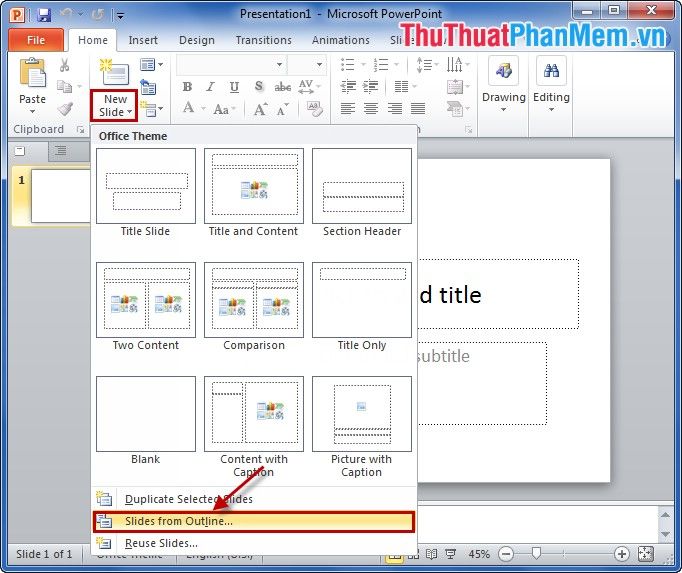Choose Slides from Outline menu item
Image resolution: width=682 pixels, height=573 pixels.
[x=254, y=521]
